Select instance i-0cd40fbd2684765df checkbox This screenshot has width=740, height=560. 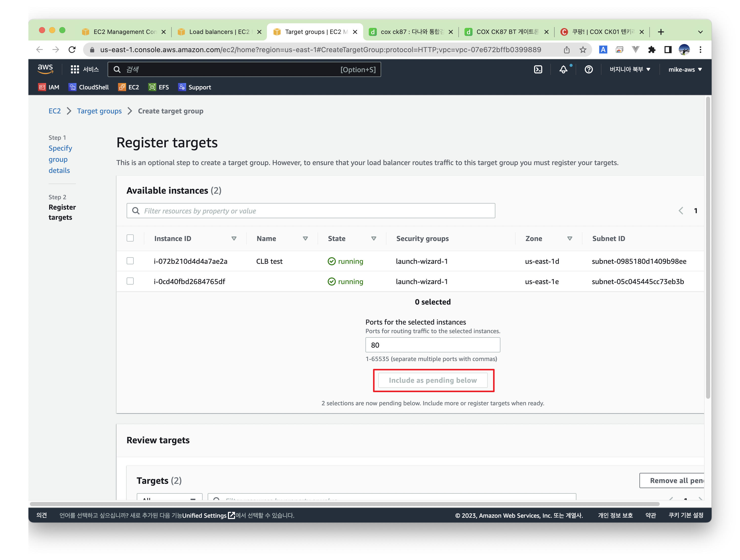tap(130, 281)
